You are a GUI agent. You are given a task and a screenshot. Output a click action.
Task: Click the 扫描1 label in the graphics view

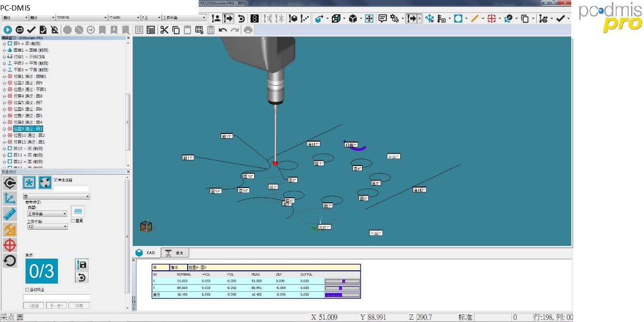click(x=351, y=144)
